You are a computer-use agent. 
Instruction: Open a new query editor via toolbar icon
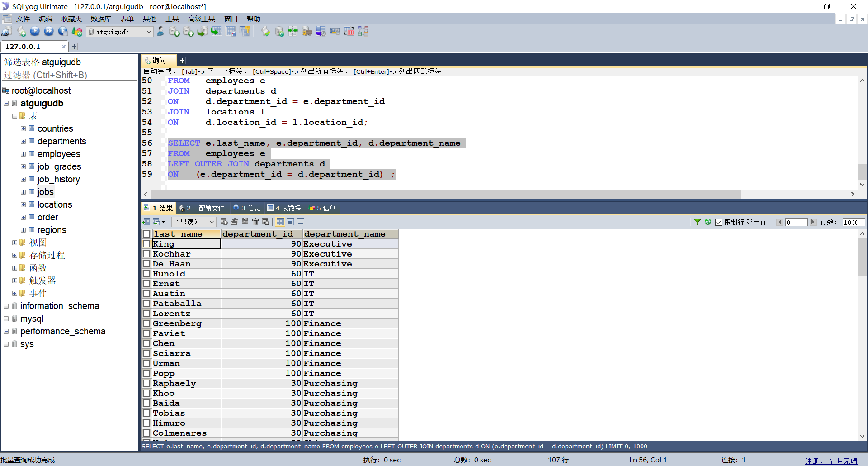click(x=21, y=32)
